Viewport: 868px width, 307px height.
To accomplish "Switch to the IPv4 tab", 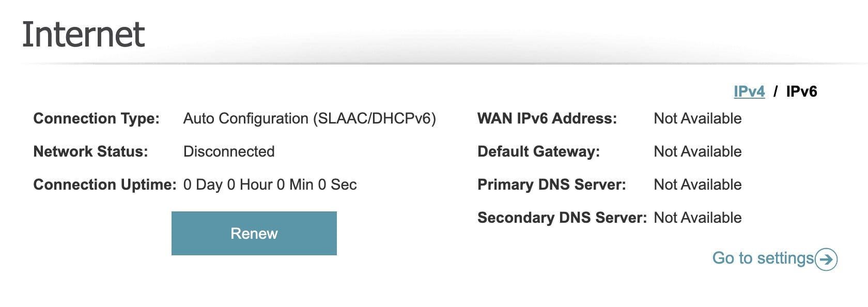I will pyautogui.click(x=749, y=91).
